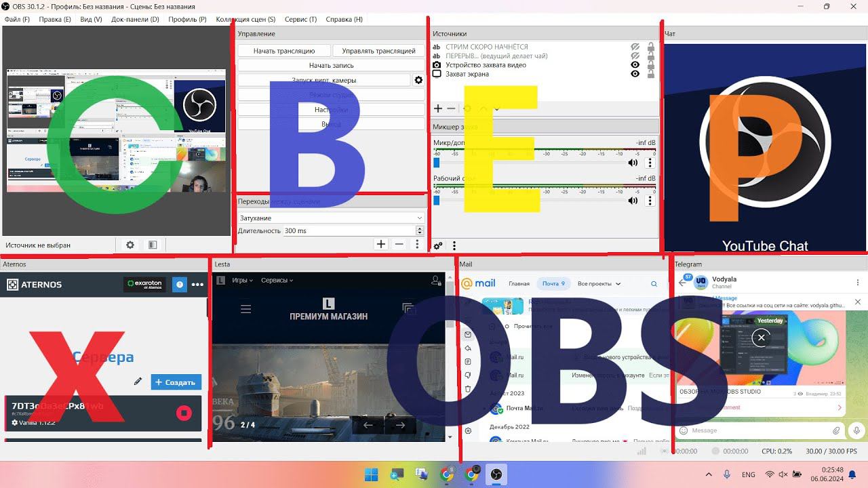Click Начать запись button
Image resolution: width=868 pixels, height=488 pixels.
click(x=331, y=65)
